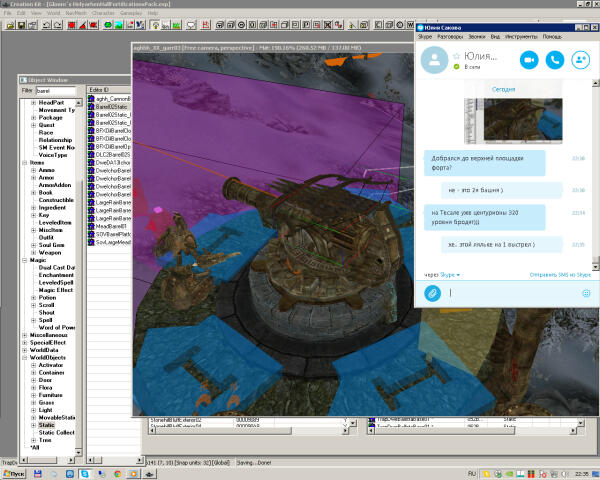
Task: Toggle the red triangle snap-to-angle icon
Action: [x=83, y=25]
